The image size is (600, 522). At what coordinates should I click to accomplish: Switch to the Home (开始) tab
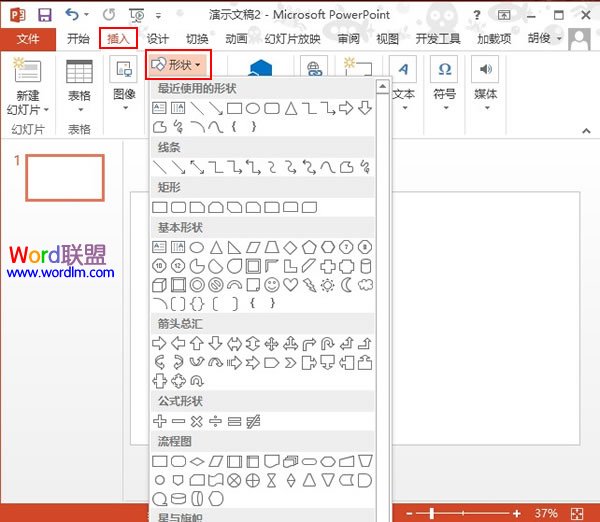coord(78,39)
